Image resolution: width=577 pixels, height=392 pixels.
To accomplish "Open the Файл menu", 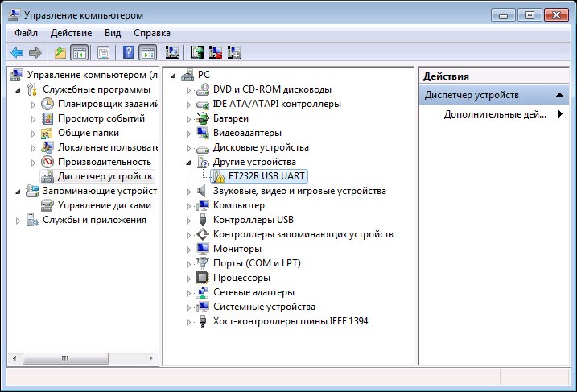I will tap(26, 33).
